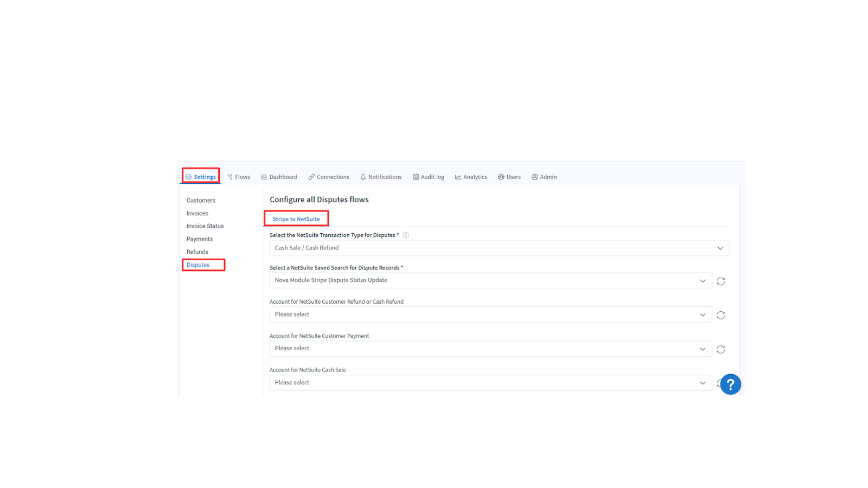Image resolution: width=868 pixels, height=488 pixels.
Task: Select Invoices in the settings sidebar
Action: pyautogui.click(x=197, y=214)
